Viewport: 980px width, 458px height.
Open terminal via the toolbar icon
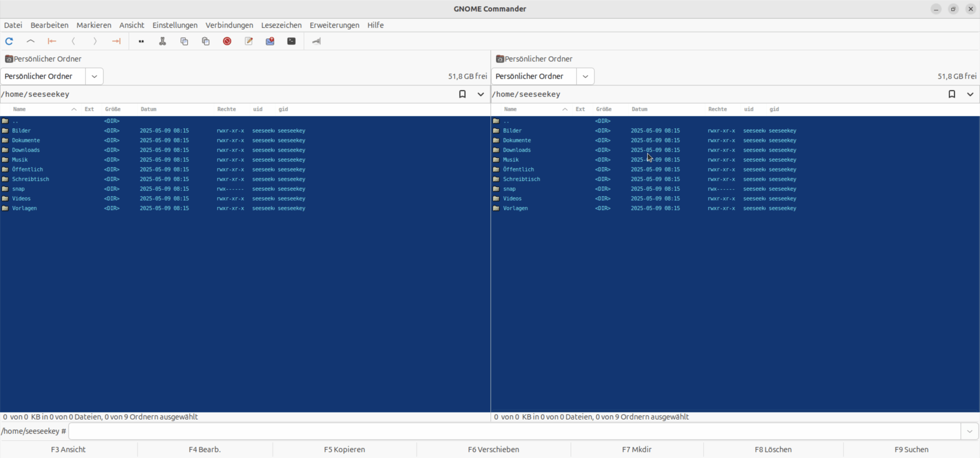(x=291, y=41)
